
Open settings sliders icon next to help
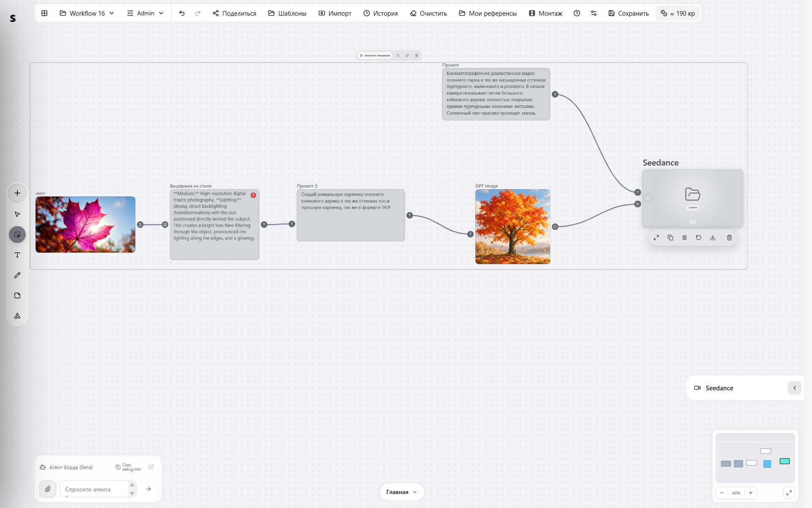click(x=594, y=13)
